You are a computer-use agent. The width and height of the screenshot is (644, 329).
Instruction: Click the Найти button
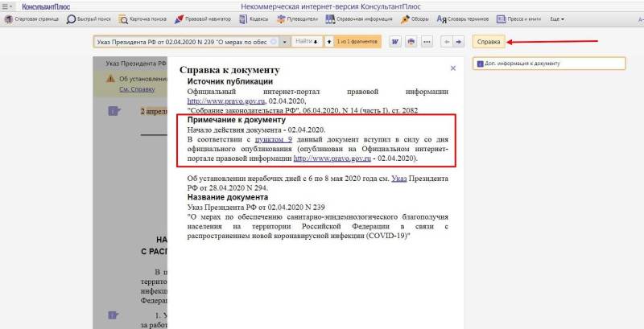coord(305,41)
